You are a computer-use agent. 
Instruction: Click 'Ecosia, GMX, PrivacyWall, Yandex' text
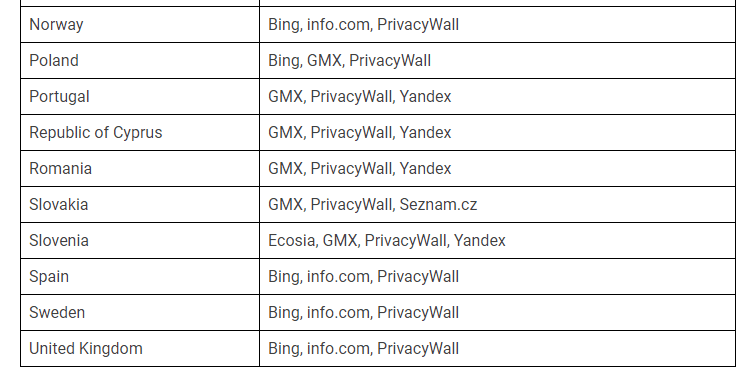387,240
